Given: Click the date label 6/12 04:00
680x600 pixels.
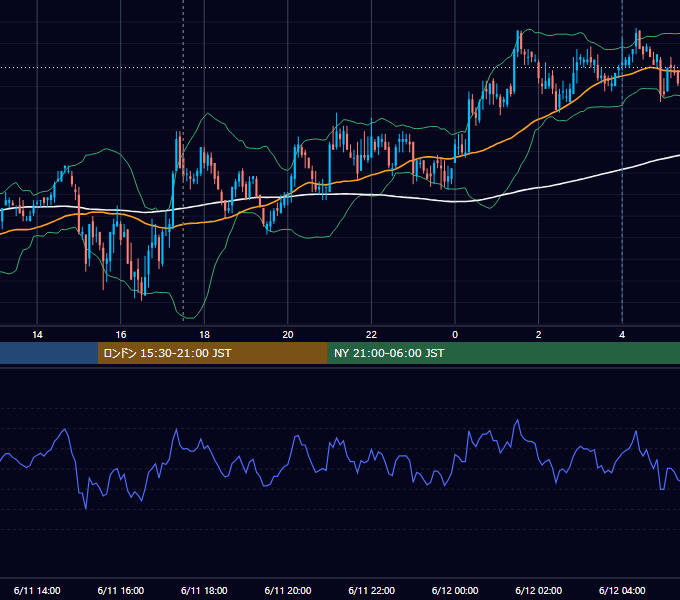Looking at the screenshot, I should pos(622,590).
